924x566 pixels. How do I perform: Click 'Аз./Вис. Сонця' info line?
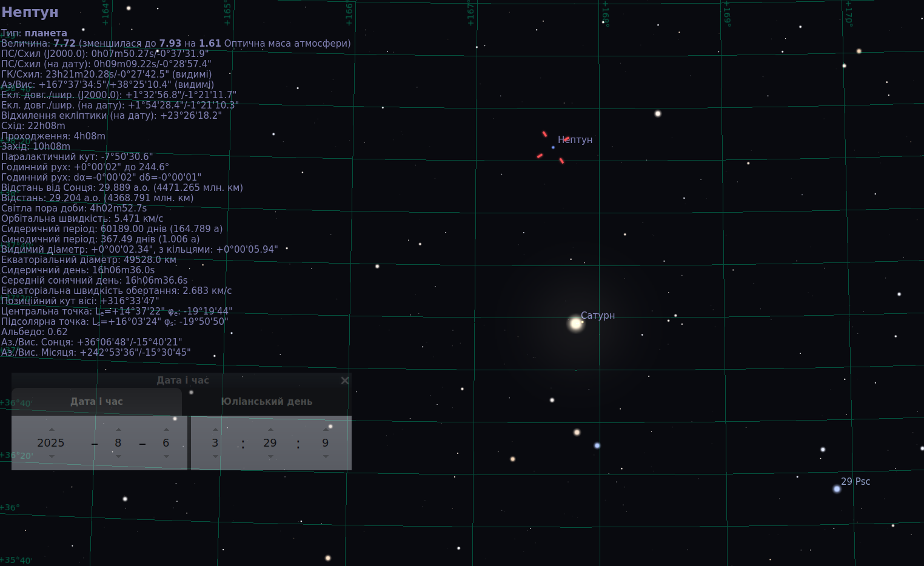(x=92, y=342)
